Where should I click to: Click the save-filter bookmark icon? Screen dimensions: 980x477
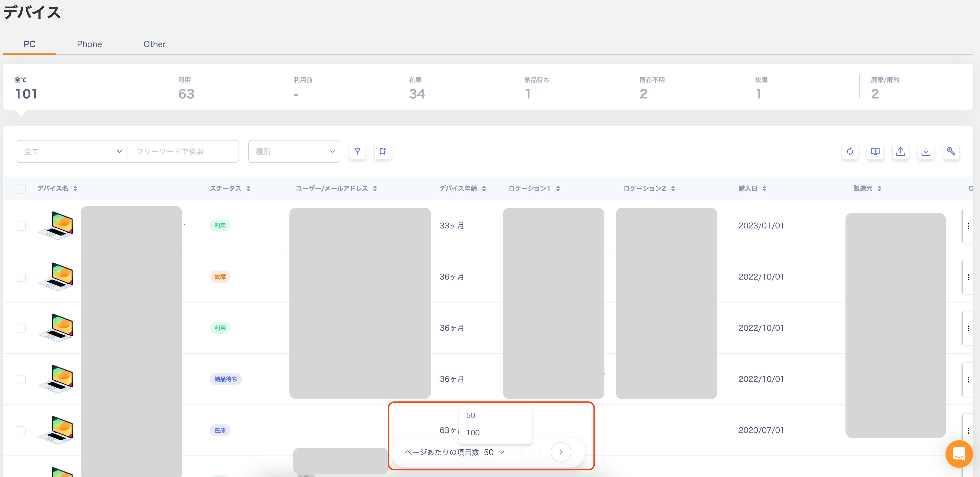382,151
